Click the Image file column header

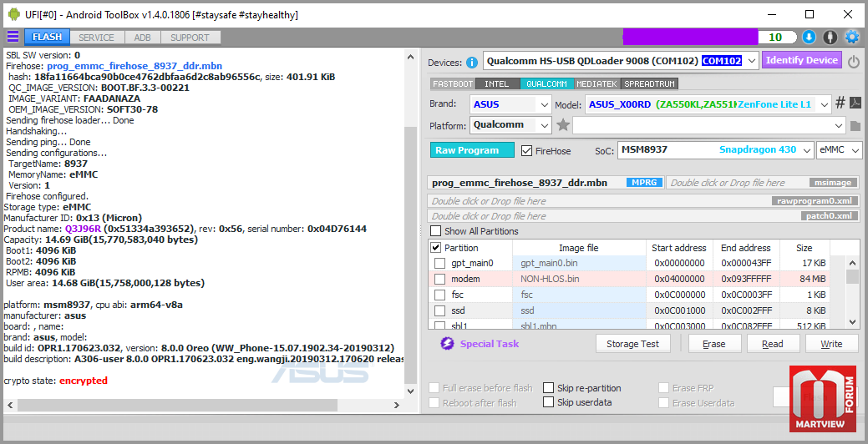[x=579, y=248]
